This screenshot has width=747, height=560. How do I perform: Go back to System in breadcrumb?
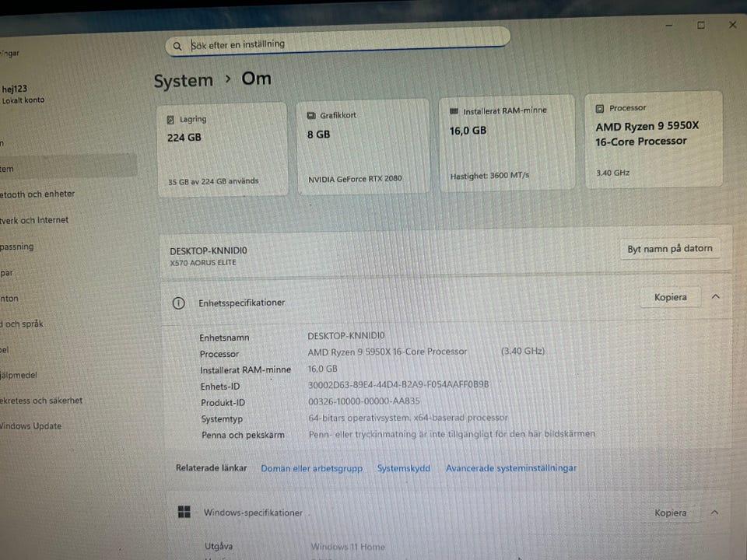click(x=184, y=80)
